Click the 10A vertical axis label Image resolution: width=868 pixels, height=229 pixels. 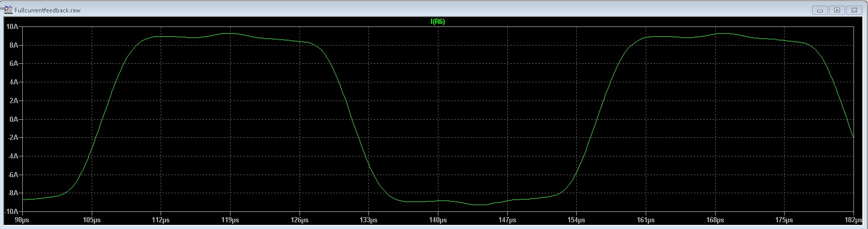click(13, 26)
